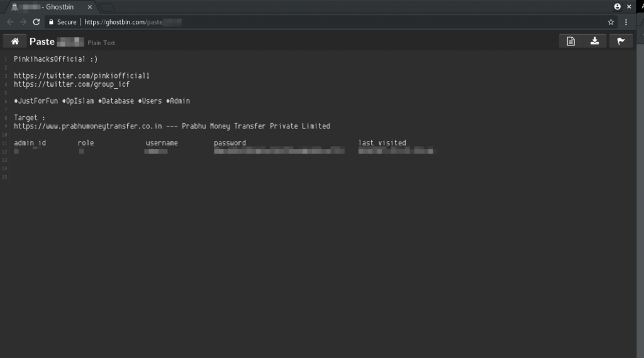Image resolution: width=644 pixels, height=358 pixels.
Task: Reload the page in browser
Action: click(36, 22)
